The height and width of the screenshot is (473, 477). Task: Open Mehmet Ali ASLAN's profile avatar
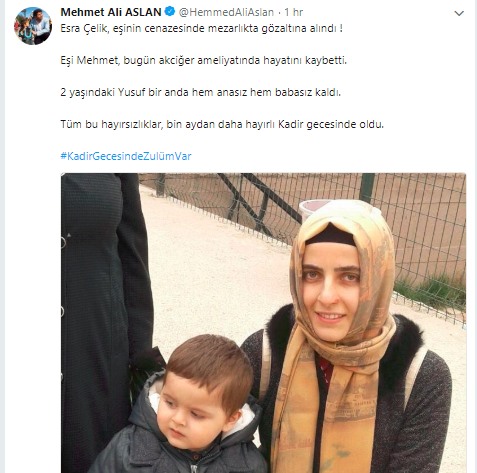[x=33, y=26]
